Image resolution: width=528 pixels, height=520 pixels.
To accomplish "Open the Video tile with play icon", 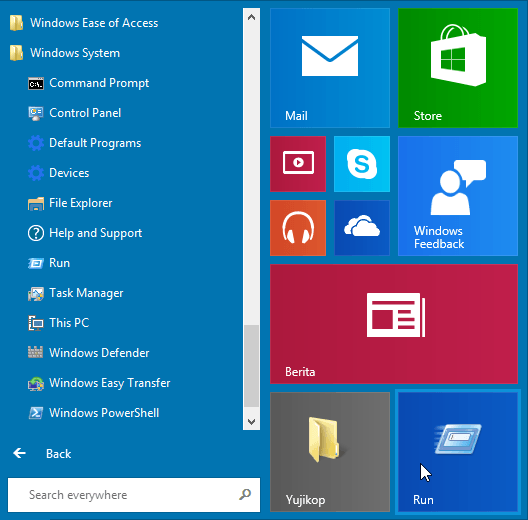I will click(298, 164).
